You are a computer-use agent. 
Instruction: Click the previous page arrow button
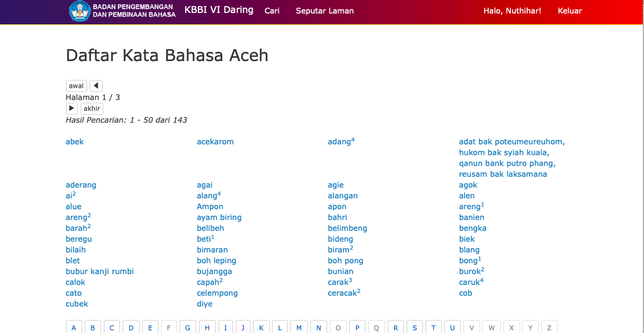point(96,86)
